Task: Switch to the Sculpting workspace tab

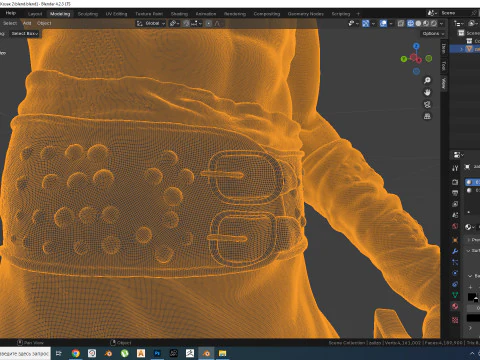Action: coord(88,14)
